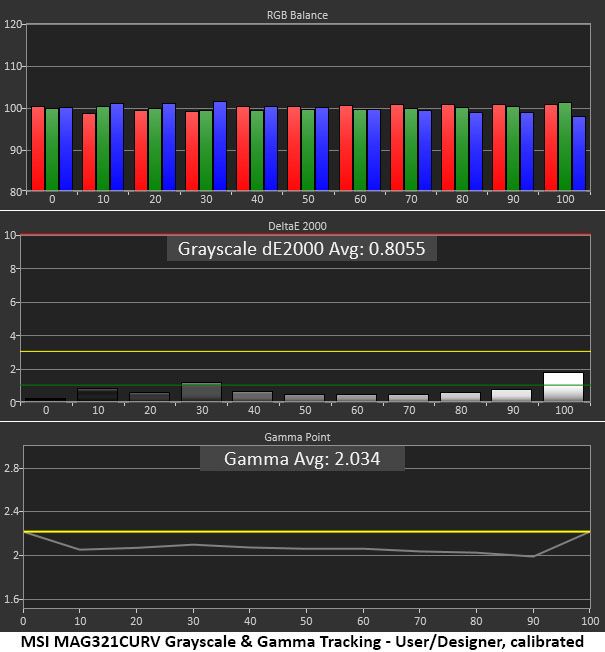Select the red bar at 70 in RGB Balance
This screenshot has height=652, width=605.
(x=397, y=148)
